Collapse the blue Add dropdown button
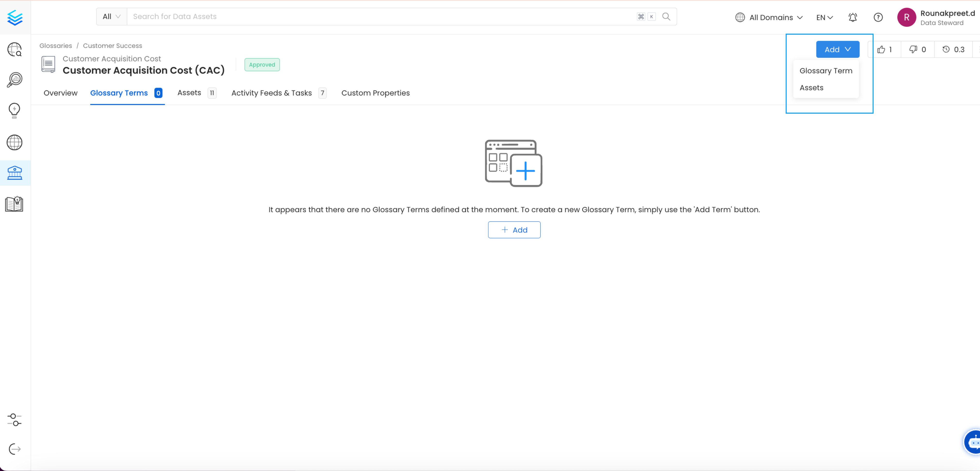The image size is (980, 471). pos(837,49)
